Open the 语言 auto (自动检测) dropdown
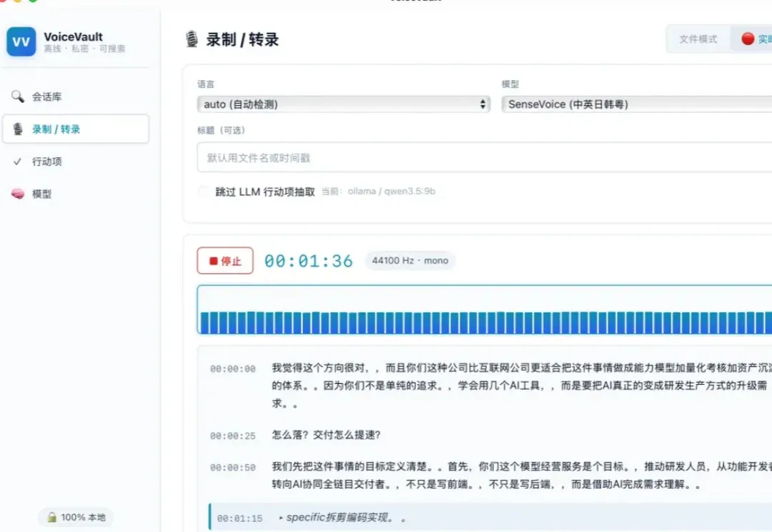The height and width of the screenshot is (532, 772). click(344, 104)
